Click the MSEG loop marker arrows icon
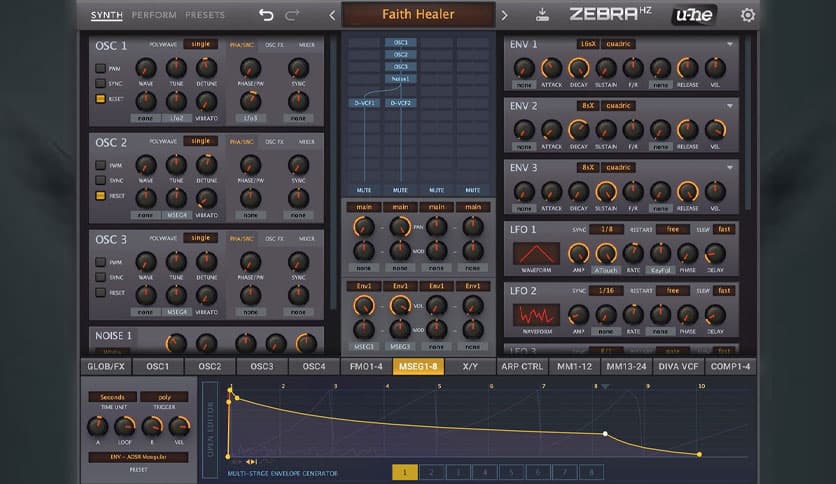Viewport: 836px width, 484px height. point(251,462)
